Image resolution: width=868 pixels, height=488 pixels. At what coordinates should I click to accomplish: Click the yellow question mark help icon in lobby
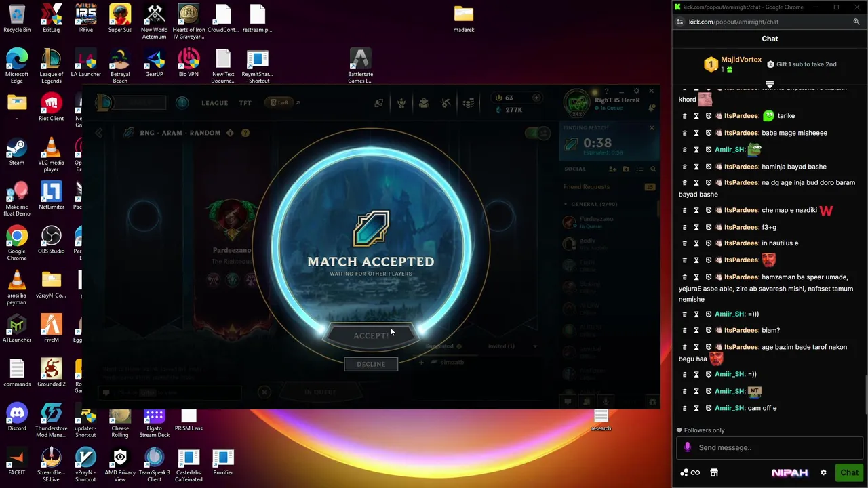point(245,133)
